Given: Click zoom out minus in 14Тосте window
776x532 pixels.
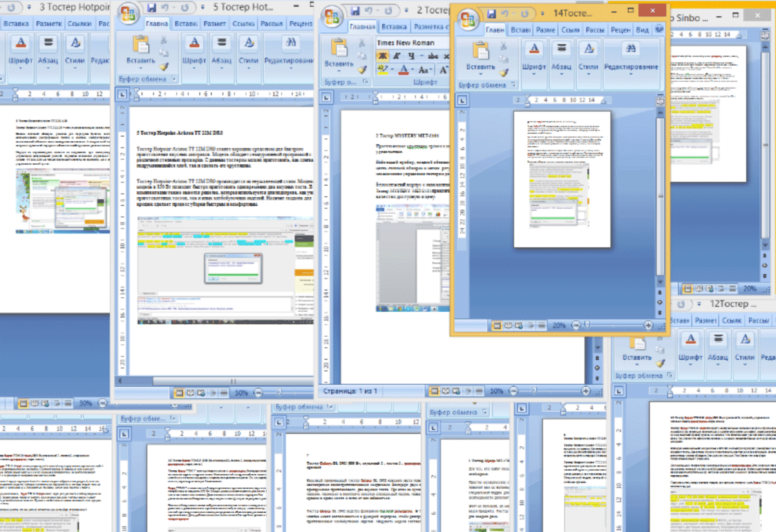Looking at the screenshot, I should pyautogui.click(x=576, y=326).
